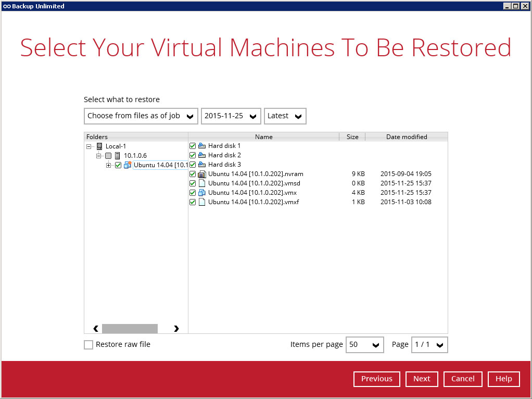Click the Next button

click(x=422, y=379)
